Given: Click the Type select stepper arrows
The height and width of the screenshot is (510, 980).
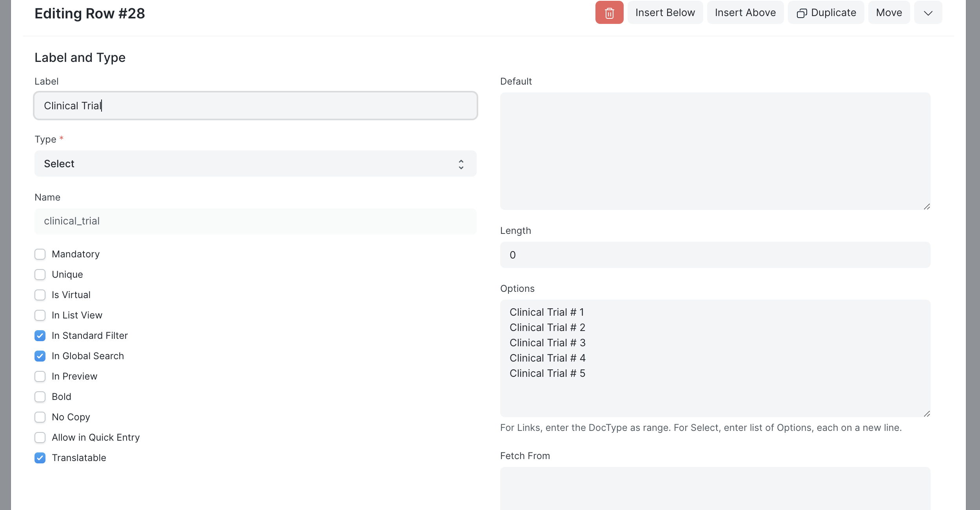Looking at the screenshot, I should (x=461, y=164).
